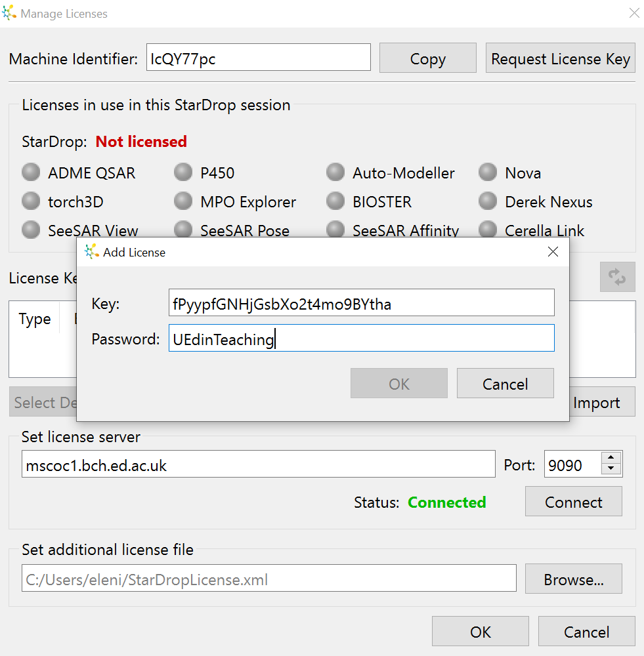Click the torch3D status indicator
Viewport: 644px width, 656px height.
(31, 201)
